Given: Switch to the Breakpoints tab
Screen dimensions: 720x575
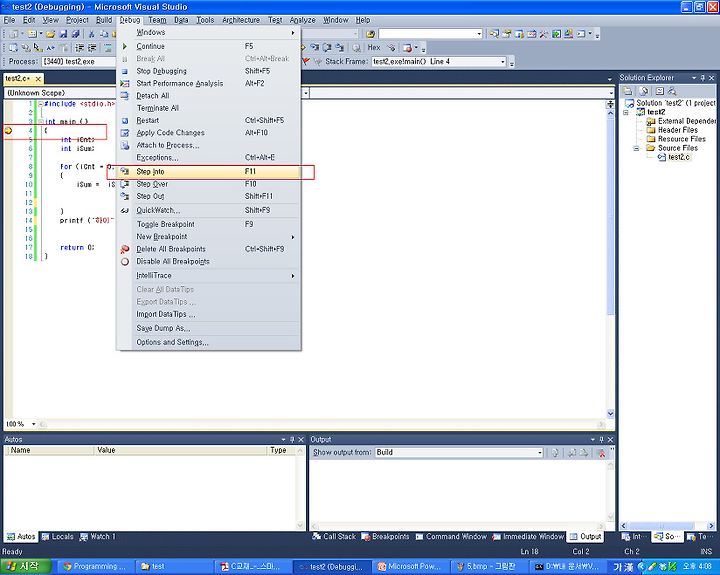Looking at the screenshot, I should tap(385, 537).
